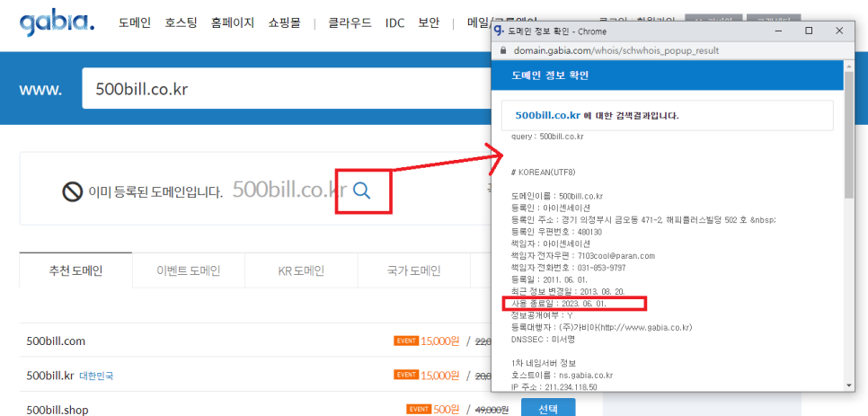Click the blue 500bill.co.kr text in popup heading
This screenshot has height=416, width=868.
[547, 116]
